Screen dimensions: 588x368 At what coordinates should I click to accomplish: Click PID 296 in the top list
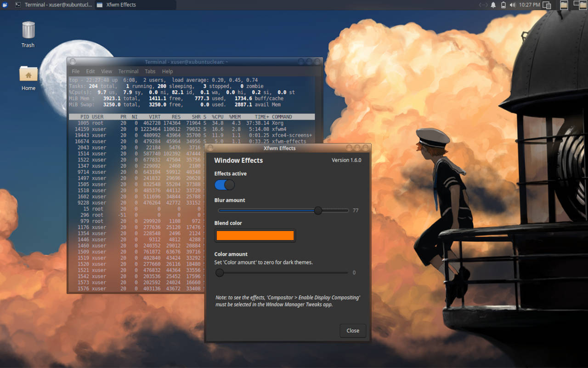coord(85,215)
